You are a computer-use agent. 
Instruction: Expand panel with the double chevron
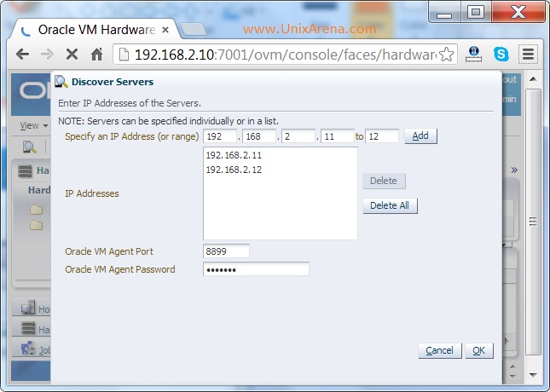coord(514,170)
